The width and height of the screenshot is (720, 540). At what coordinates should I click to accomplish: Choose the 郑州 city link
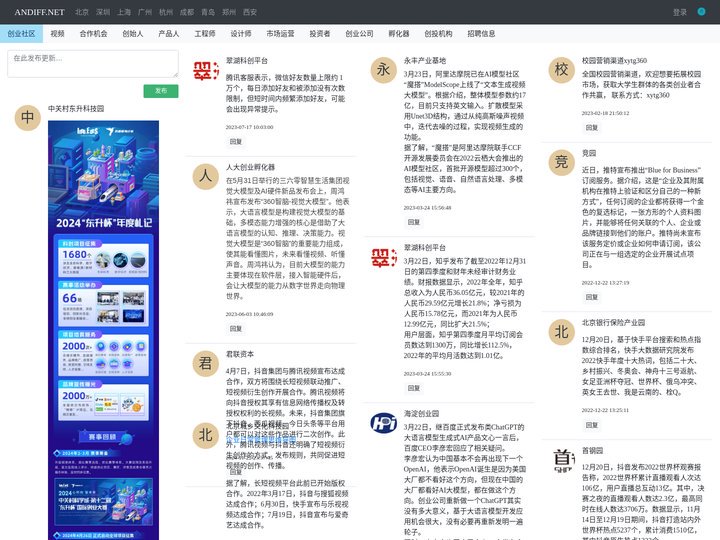(x=229, y=12)
